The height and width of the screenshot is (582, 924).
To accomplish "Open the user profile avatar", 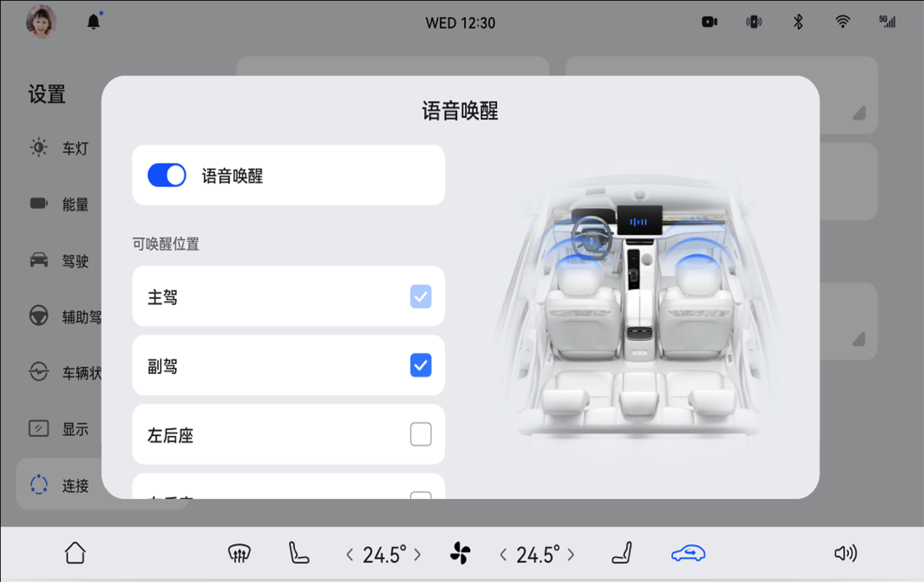I will pos(41,22).
